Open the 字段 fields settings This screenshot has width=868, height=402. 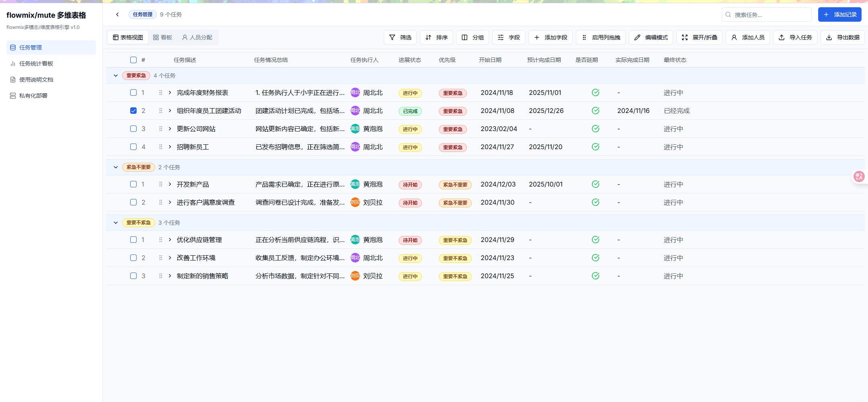[x=509, y=37]
